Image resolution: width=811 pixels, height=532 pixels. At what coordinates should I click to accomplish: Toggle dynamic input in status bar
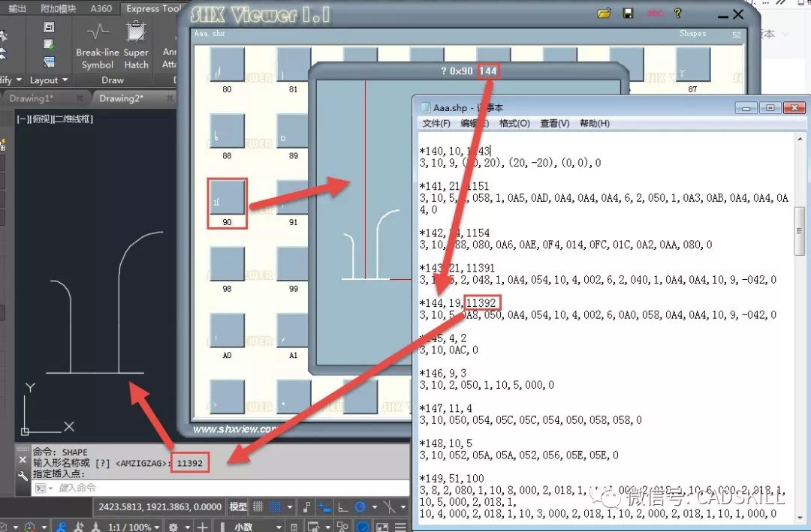[x=324, y=507]
